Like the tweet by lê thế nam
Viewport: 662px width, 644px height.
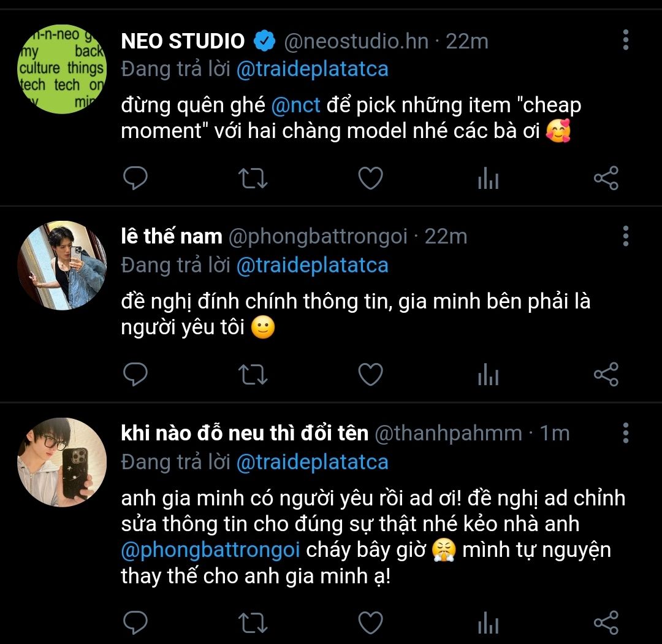tap(370, 374)
